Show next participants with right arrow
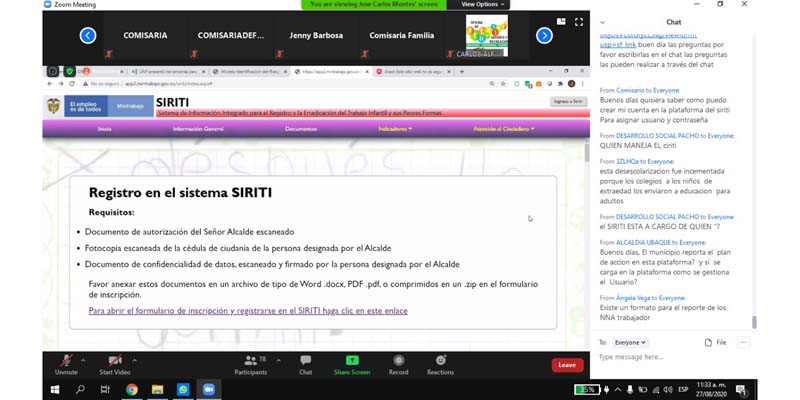Screen dimensions: 800x400 (544, 35)
